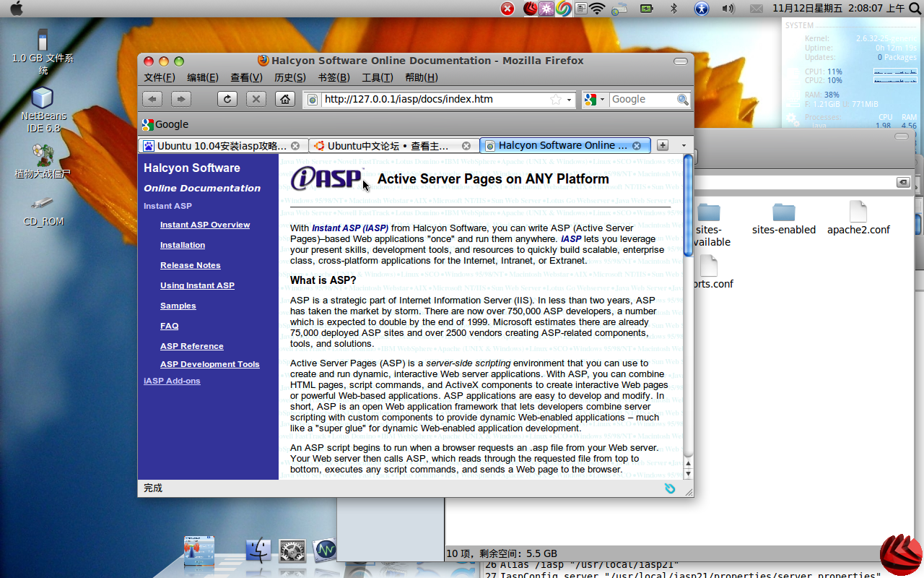Close the Ubuntu中文论坛 tab
This screenshot has height=578, width=924.
(466, 146)
